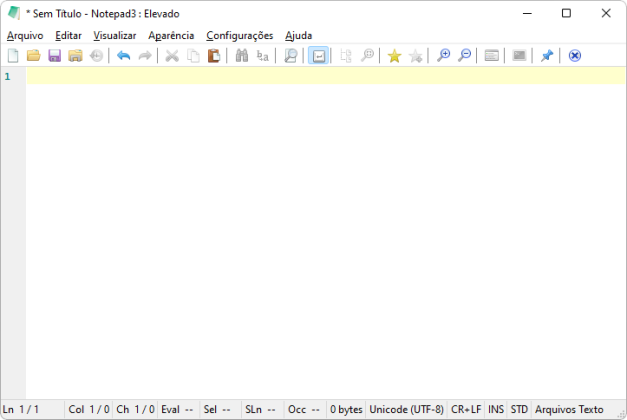Viewport: 627px width, 420px height.
Task: Click in the highlighted first text line
Action: tap(325, 76)
